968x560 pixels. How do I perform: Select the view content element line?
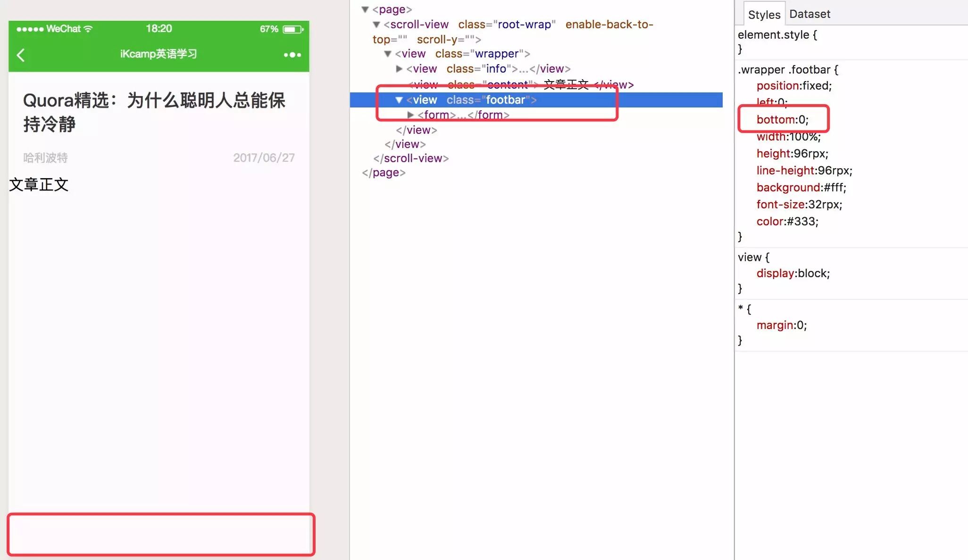click(x=519, y=85)
